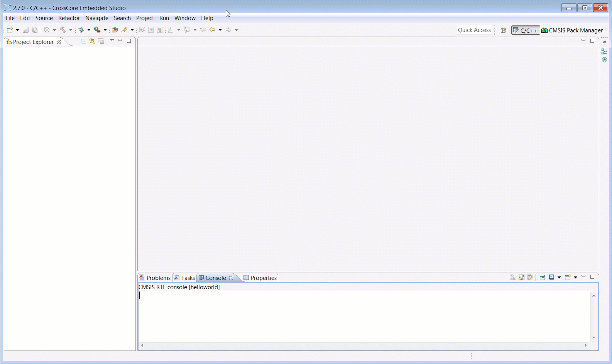Click the Quick Access search field
This screenshot has height=364, width=612.
point(474,30)
